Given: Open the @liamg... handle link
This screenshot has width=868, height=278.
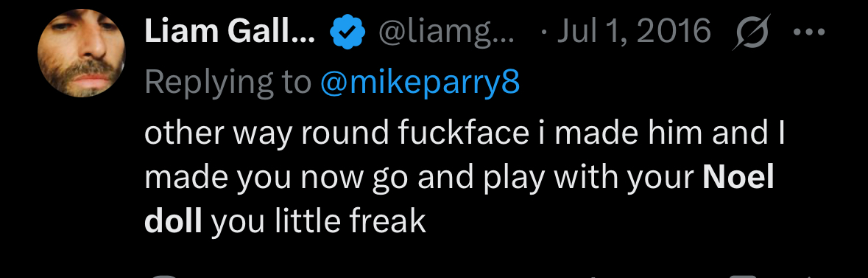Looking at the screenshot, I should [446, 31].
